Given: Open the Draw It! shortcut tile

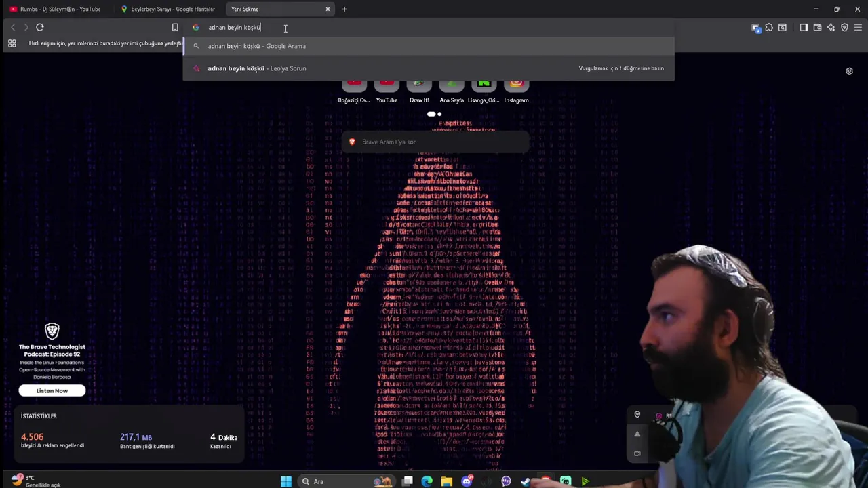Looking at the screenshot, I should 419,91.
